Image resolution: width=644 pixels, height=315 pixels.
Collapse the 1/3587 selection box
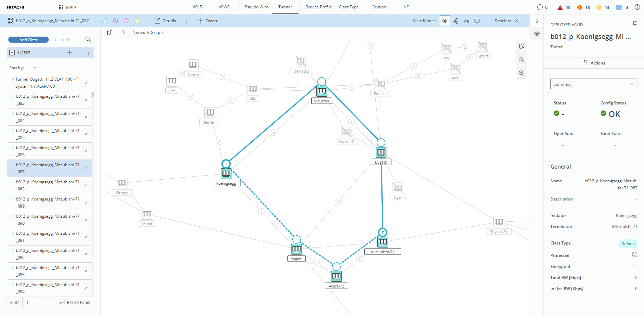point(12,53)
